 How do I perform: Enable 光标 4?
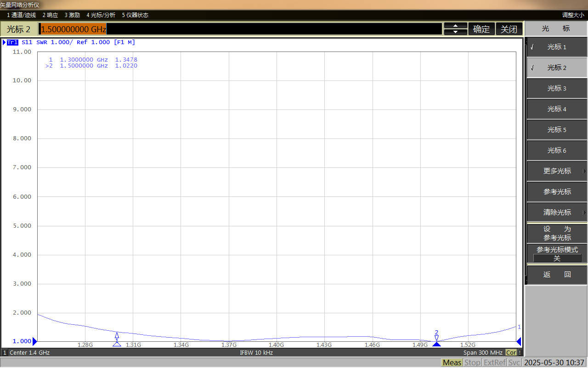557,109
